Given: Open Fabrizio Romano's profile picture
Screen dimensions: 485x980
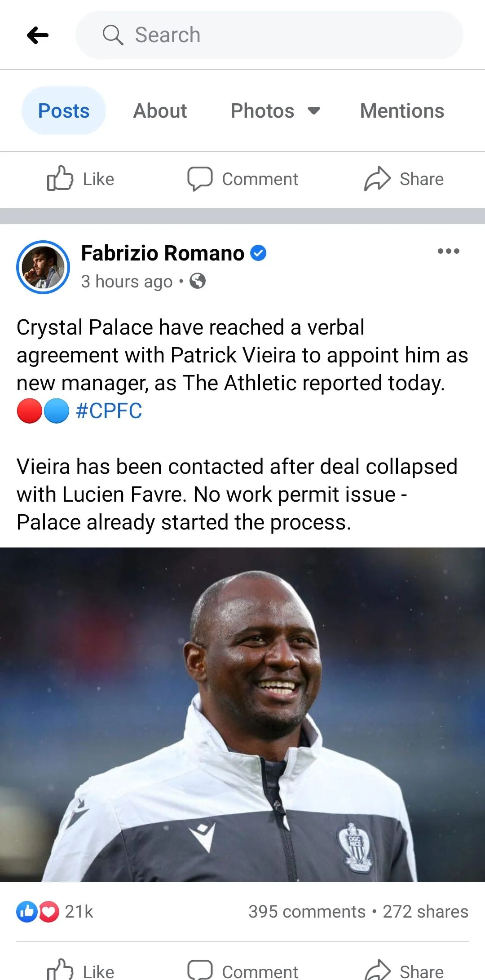Looking at the screenshot, I should [x=43, y=267].
